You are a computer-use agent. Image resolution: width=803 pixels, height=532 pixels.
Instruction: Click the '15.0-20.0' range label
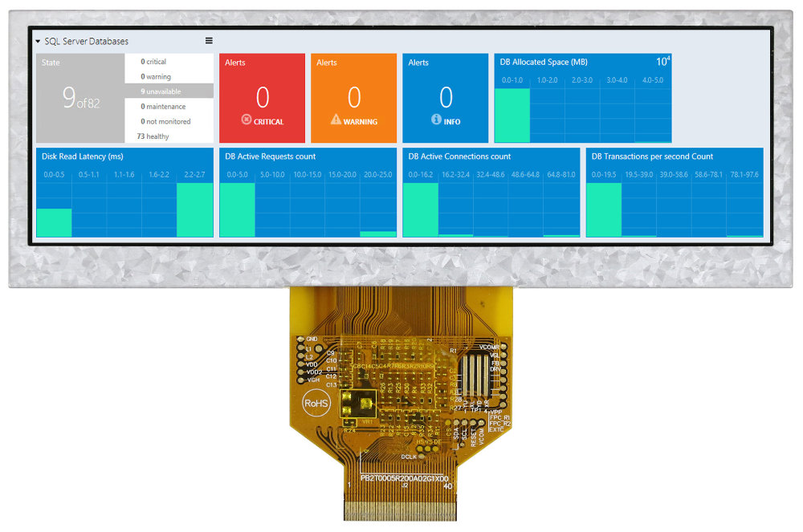coord(342,175)
